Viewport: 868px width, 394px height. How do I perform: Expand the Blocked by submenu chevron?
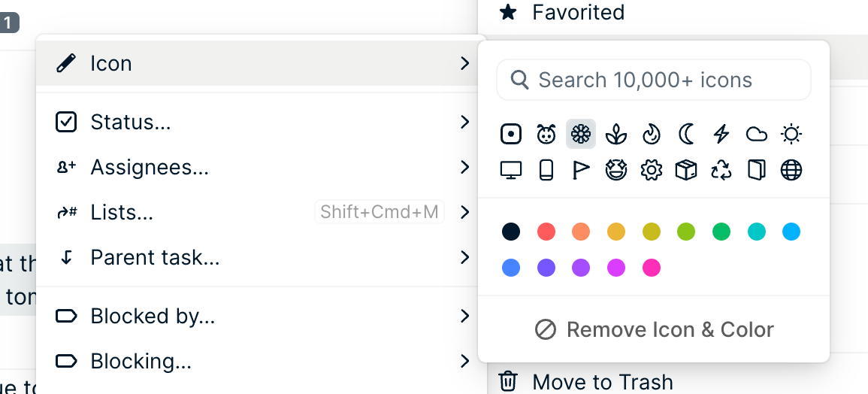pyautogui.click(x=465, y=317)
